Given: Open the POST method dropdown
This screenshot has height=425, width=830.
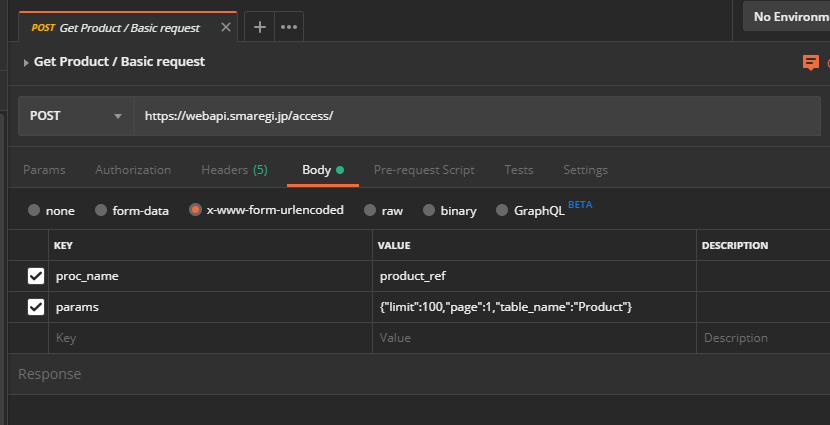Looking at the screenshot, I should [76, 116].
